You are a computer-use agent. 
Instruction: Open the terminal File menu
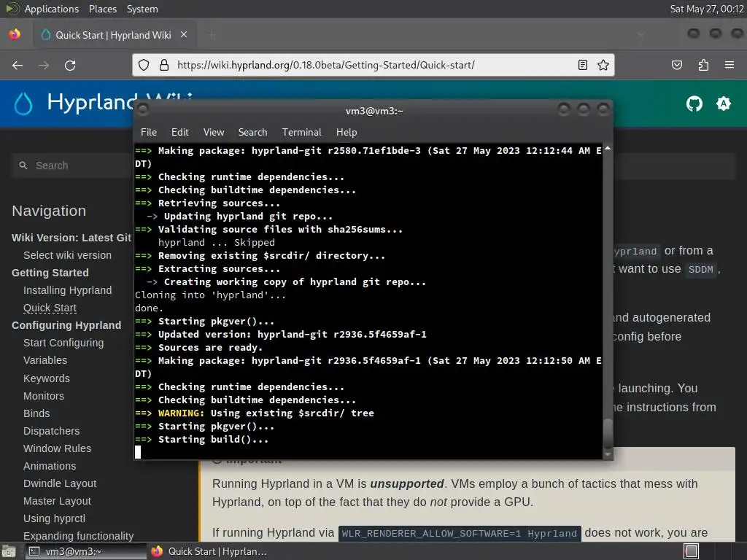[149, 133]
